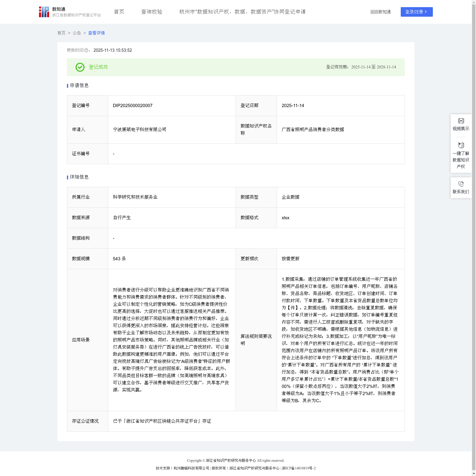Click the scrollbar down arrow
The image size is (476, 476).
pyautogui.click(x=474, y=473)
